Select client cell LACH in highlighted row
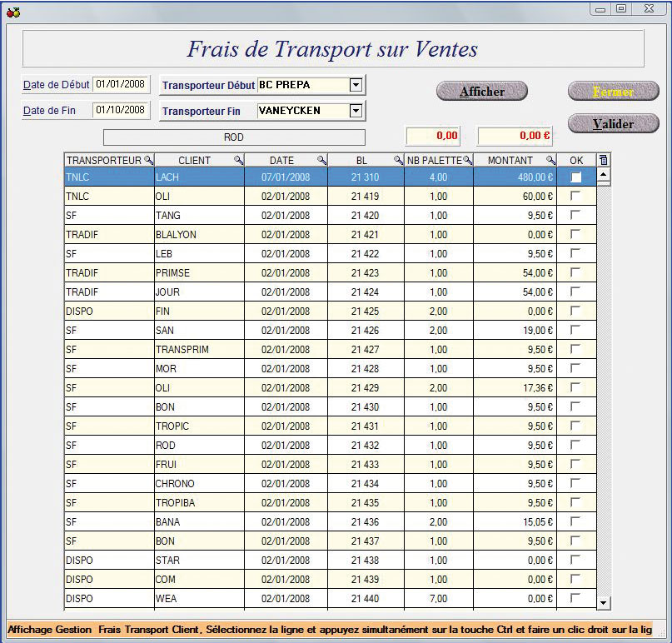The image size is (672, 643). click(199, 177)
